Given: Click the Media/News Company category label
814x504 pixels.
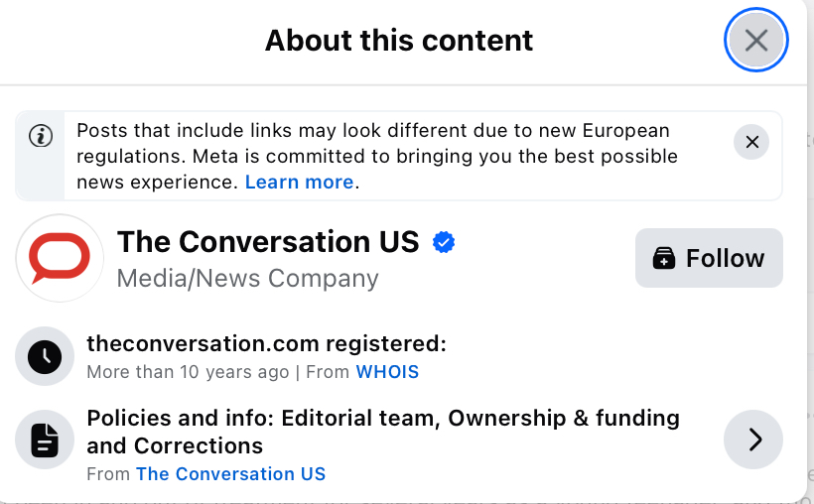Looking at the screenshot, I should click(x=247, y=279).
